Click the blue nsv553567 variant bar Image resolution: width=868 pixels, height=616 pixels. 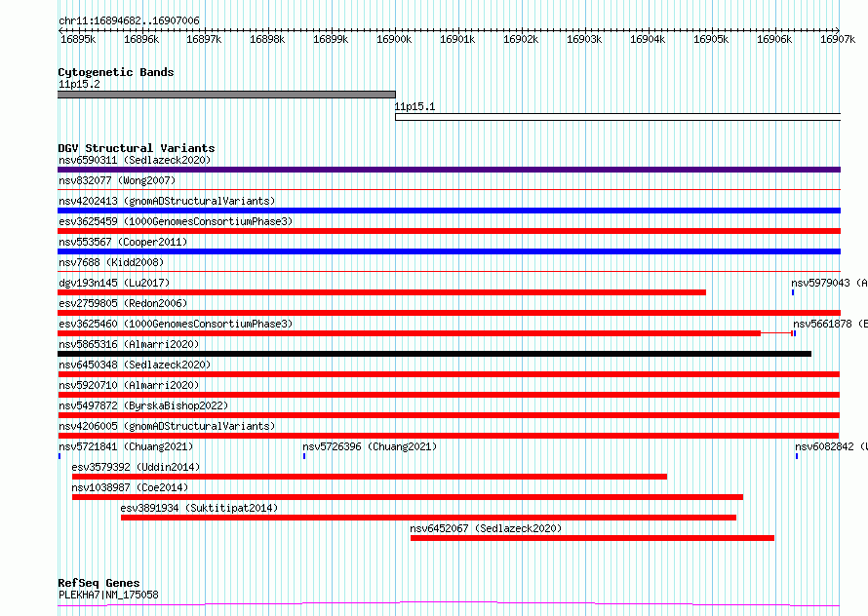449,251
